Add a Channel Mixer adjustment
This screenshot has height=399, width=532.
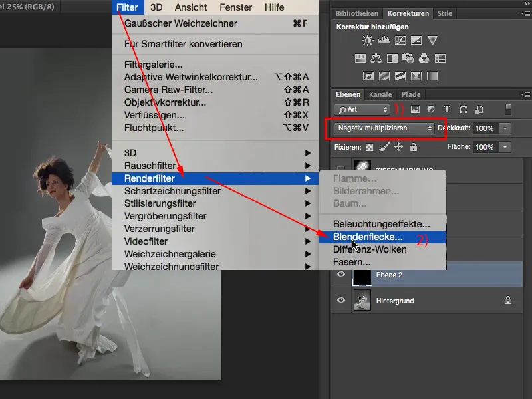point(424,59)
